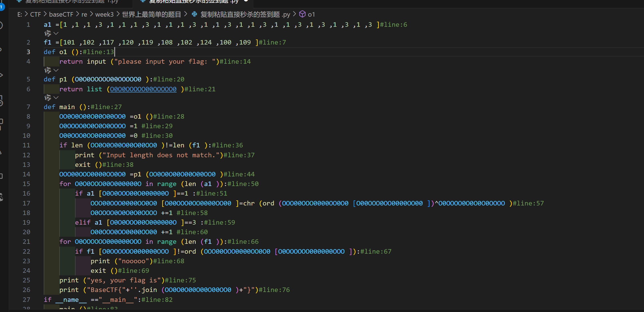This screenshot has height=312, width=644.
Task: Click the blue notification badge showing 1
Action: click(2, 7)
